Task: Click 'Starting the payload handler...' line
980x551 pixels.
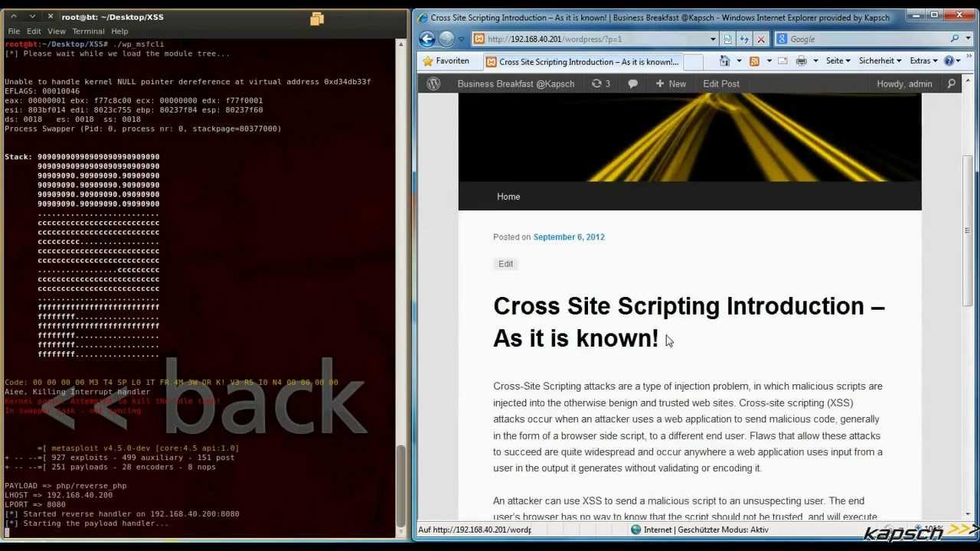Action: pos(87,523)
